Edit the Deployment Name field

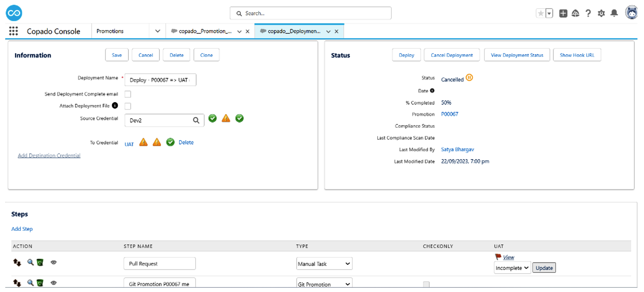(x=161, y=80)
